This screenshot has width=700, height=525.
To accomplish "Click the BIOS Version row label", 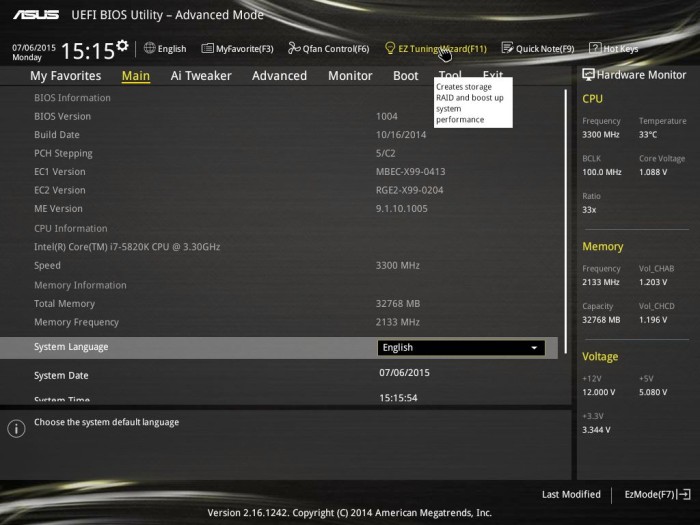I will (x=62, y=116).
